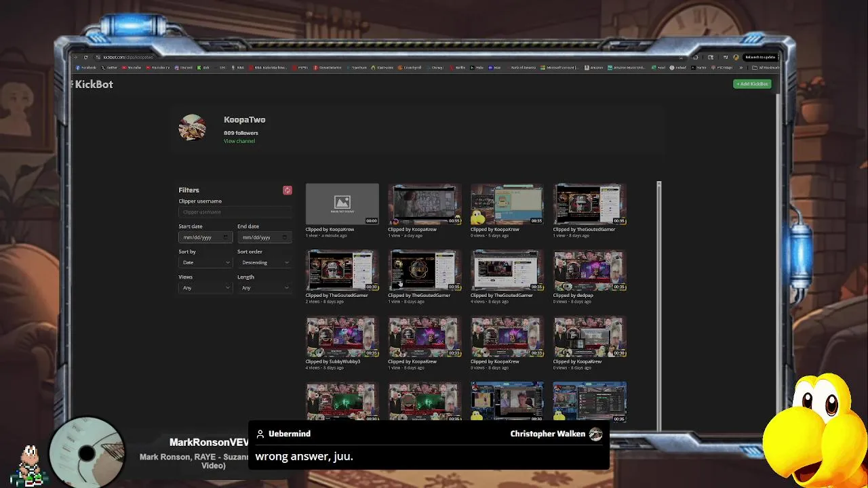Open the View channel link

[239, 141]
